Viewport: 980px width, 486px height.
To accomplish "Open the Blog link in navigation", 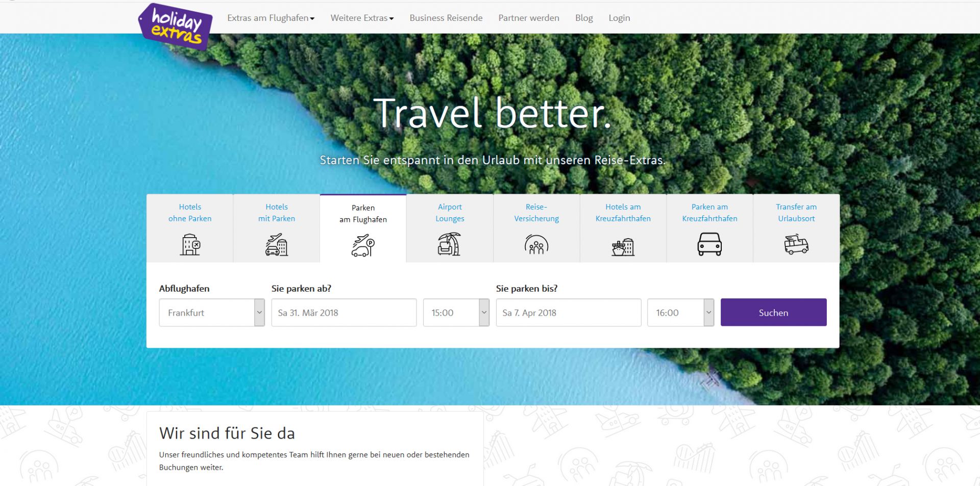I will [584, 18].
